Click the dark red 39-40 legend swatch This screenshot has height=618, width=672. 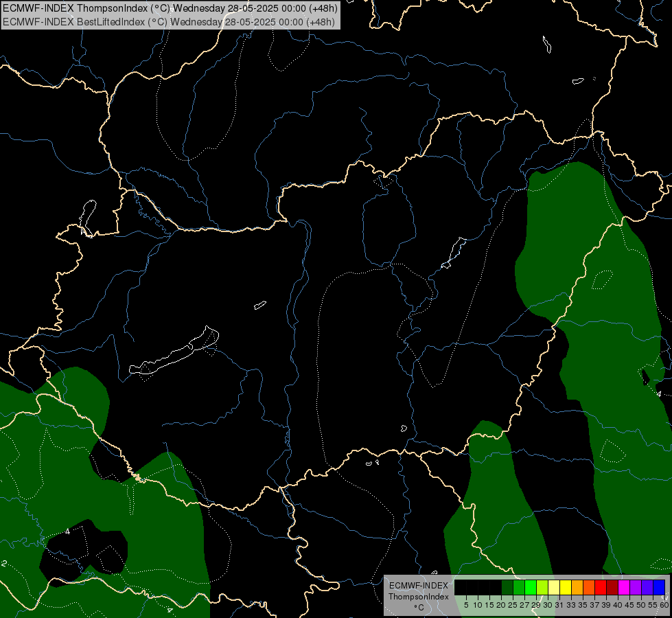pyautogui.click(x=612, y=587)
